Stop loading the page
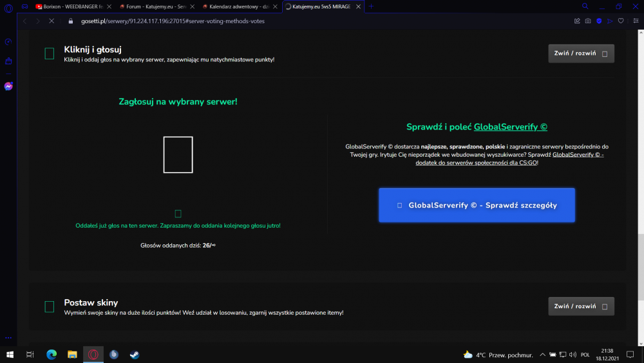Viewport: 644px width, 363px height. 52,21
